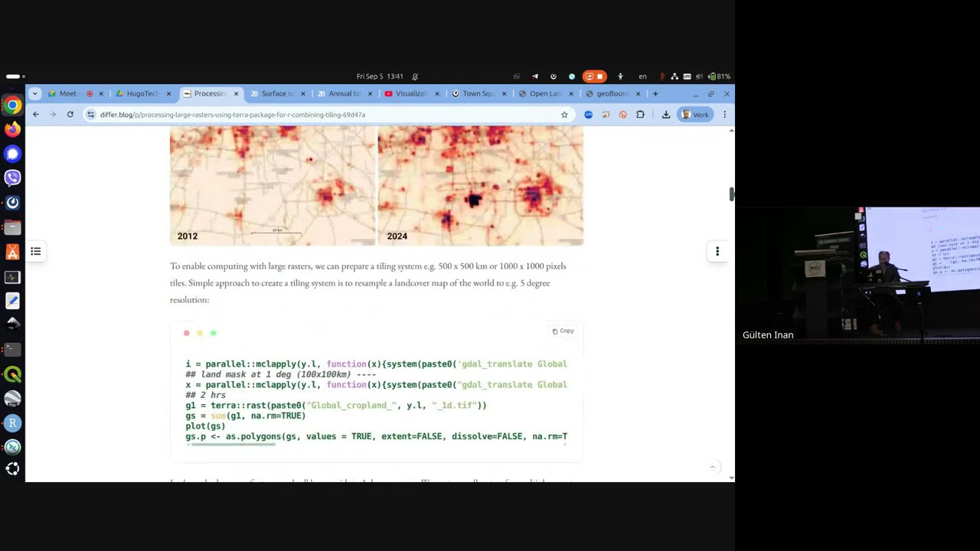Click the address bar URL
980x551 pixels.
(233, 115)
